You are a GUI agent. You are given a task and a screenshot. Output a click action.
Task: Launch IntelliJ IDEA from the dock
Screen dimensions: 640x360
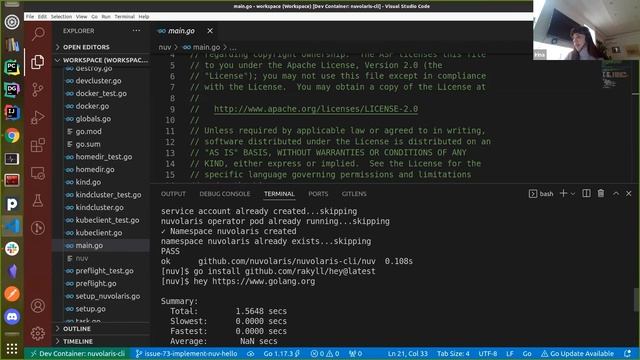[x=12, y=112]
